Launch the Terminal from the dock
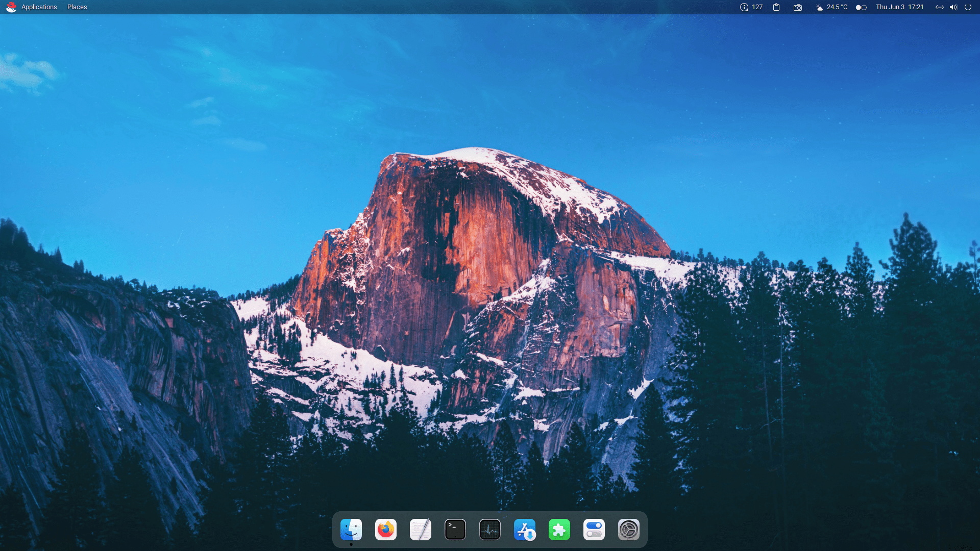This screenshot has height=551, width=980. pyautogui.click(x=455, y=530)
